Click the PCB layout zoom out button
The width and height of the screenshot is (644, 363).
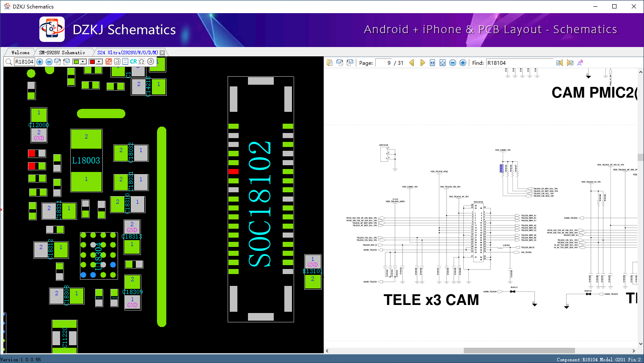pyautogui.click(x=49, y=62)
